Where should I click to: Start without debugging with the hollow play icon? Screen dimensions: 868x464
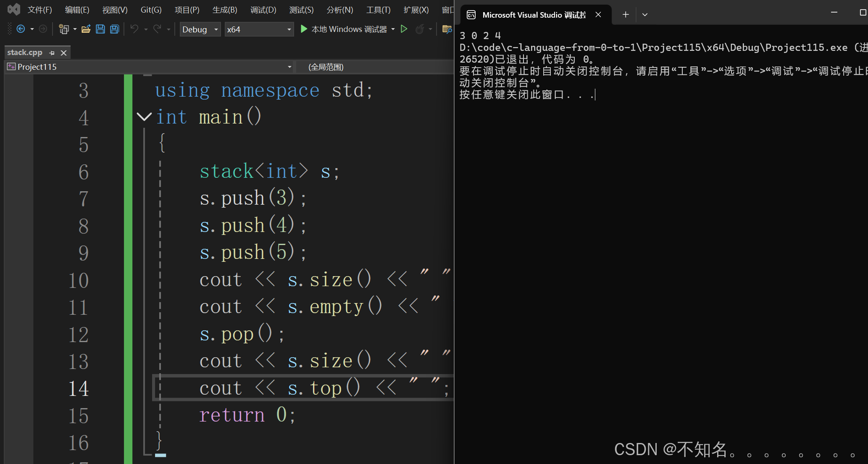coord(404,29)
